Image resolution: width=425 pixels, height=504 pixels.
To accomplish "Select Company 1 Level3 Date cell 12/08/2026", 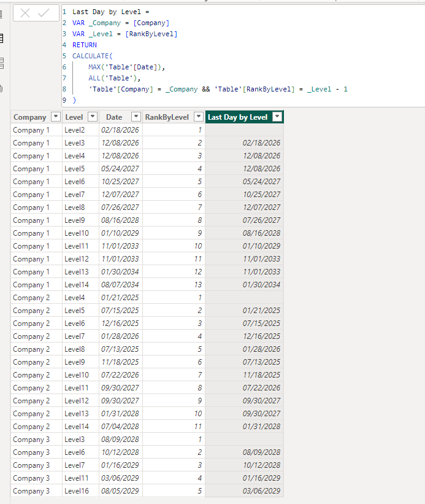I will click(x=121, y=142).
